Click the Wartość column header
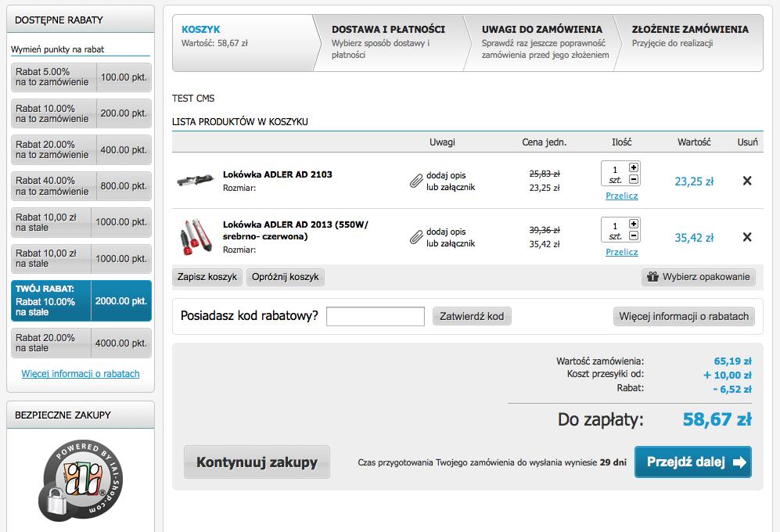The width and height of the screenshot is (780, 532). point(694,142)
